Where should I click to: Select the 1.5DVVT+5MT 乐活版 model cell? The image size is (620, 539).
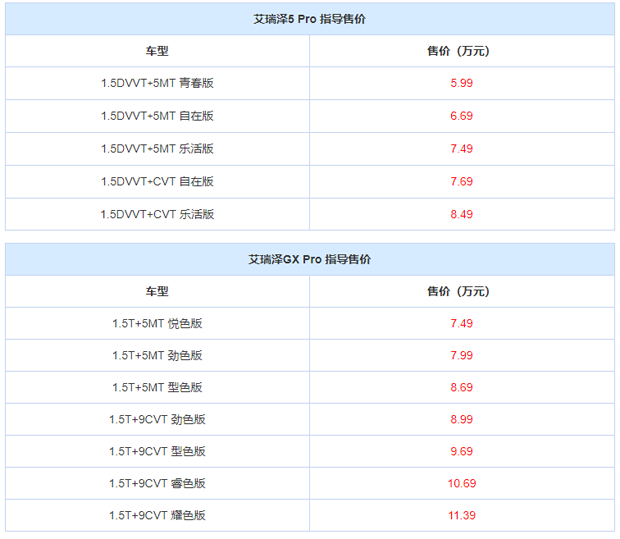click(157, 149)
